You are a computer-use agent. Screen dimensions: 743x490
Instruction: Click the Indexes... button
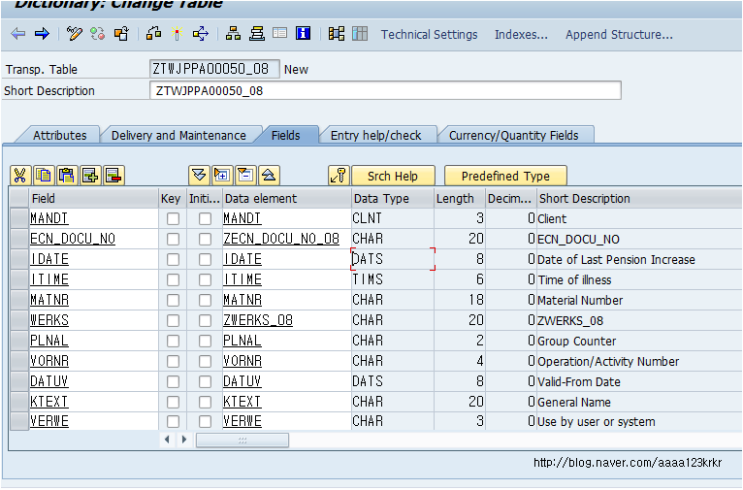click(521, 35)
